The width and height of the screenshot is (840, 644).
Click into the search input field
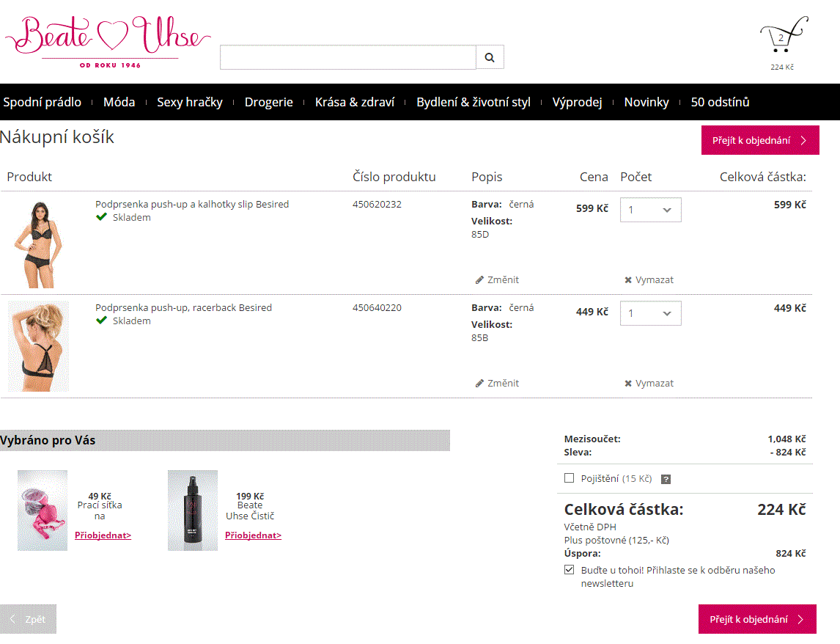(x=347, y=57)
